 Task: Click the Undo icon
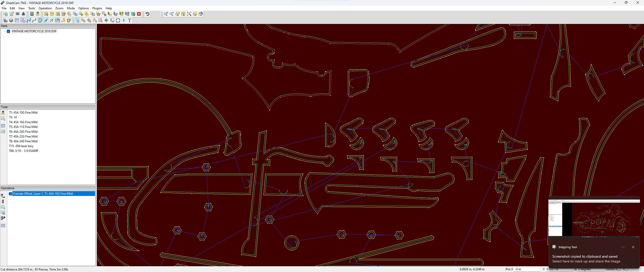tap(147, 14)
